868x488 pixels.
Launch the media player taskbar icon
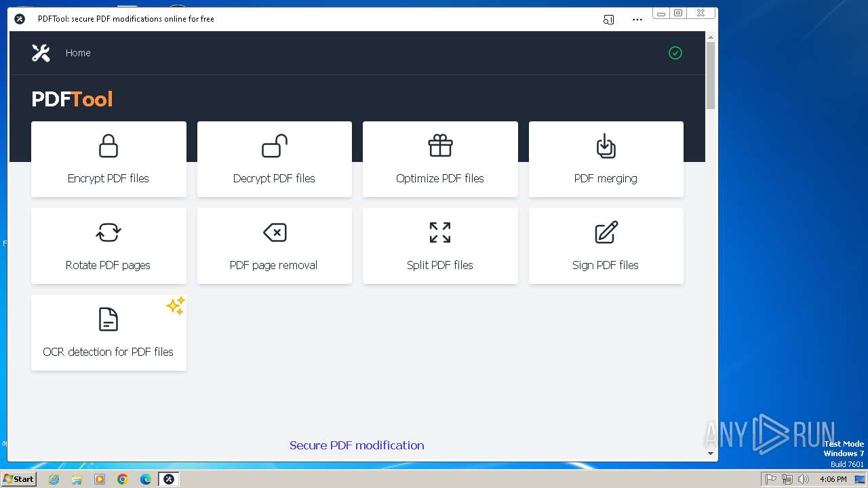tap(100, 479)
